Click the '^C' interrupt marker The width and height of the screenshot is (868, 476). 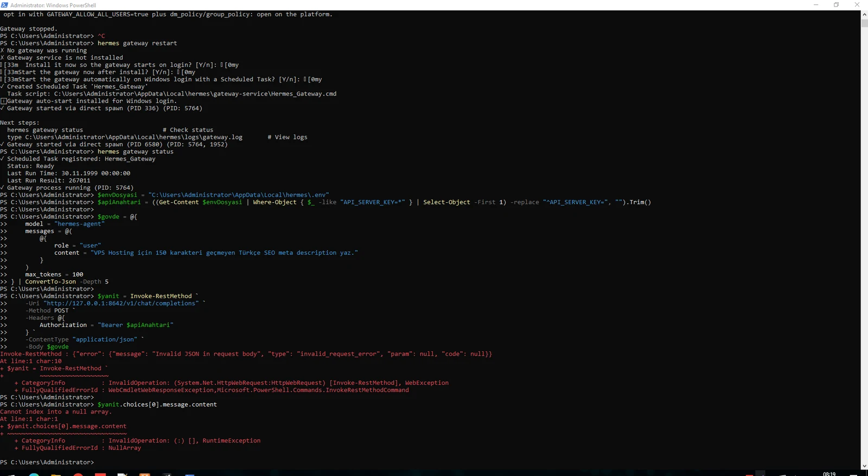[x=101, y=36]
